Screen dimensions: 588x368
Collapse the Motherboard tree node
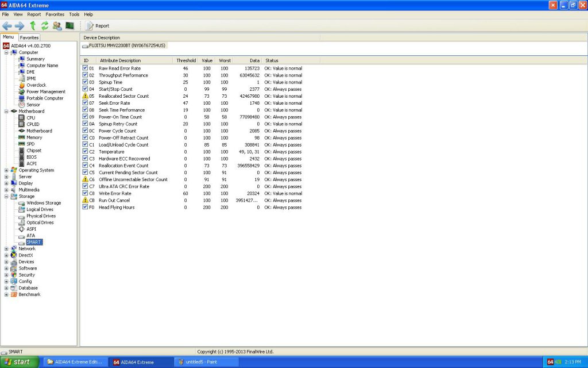click(x=6, y=111)
